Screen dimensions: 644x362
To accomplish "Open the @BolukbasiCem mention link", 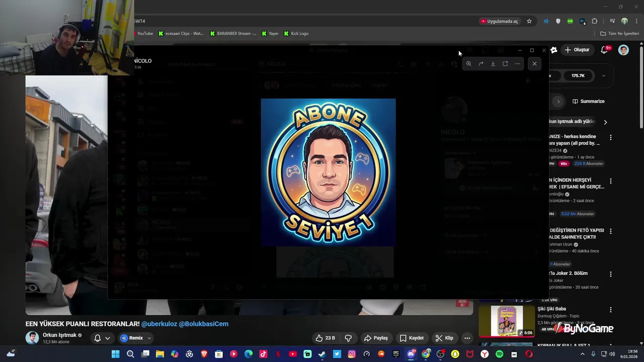I will tap(204, 324).
